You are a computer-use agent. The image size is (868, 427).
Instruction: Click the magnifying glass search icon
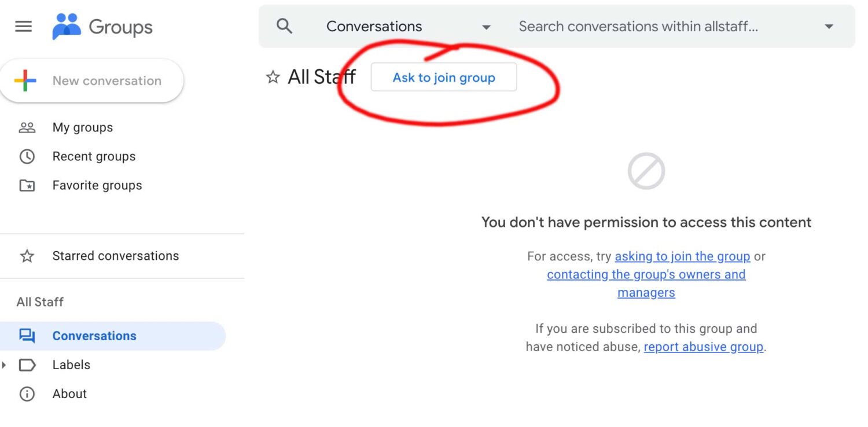[x=284, y=26]
